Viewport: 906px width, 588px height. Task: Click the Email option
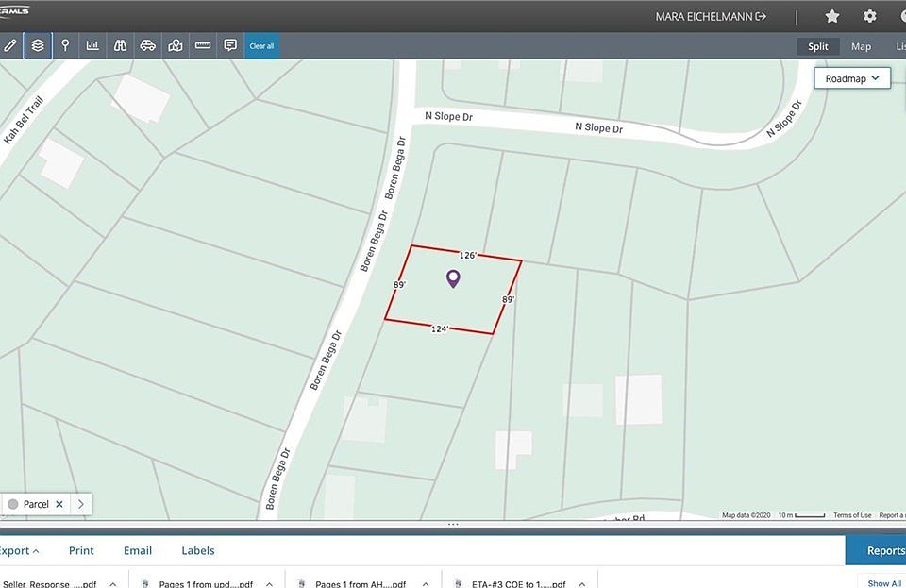coord(138,550)
